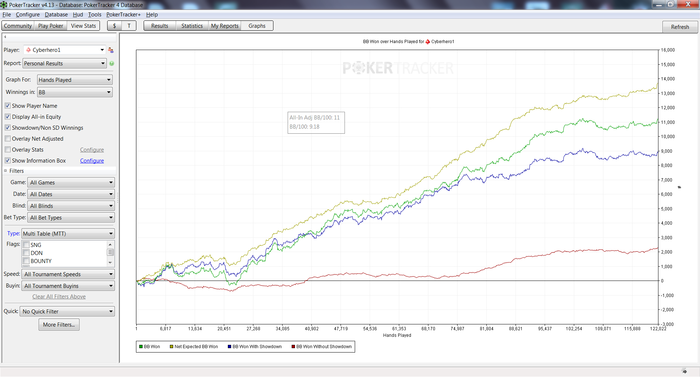Click the blue BB Won With Showdown legend marker
This screenshot has height=377, width=700.
pos(229,347)
